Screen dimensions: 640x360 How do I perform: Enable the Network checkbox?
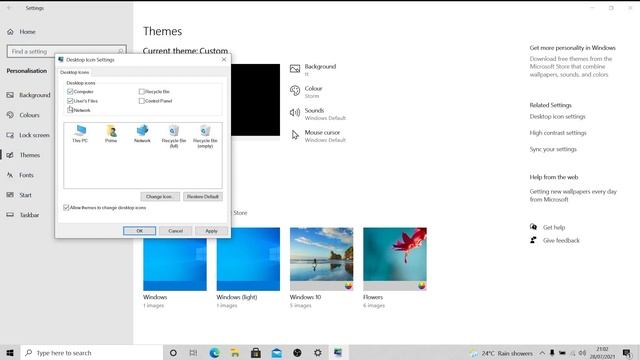pyautogui.click(x=70, y=110)
